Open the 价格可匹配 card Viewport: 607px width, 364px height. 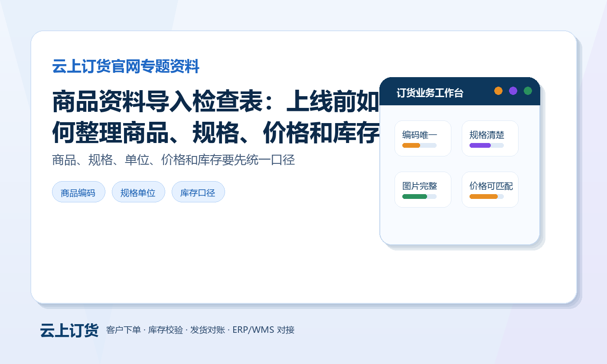click(490, 190)
